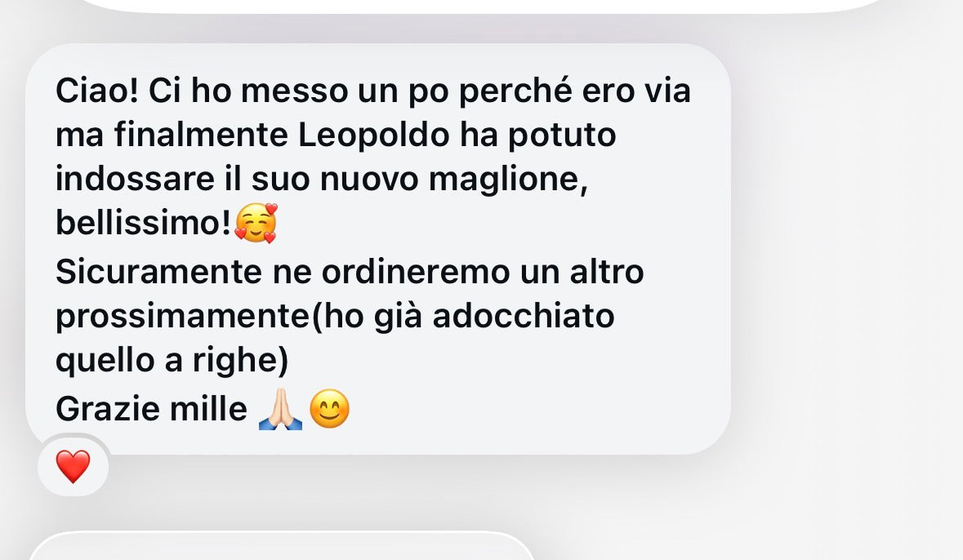Click the word "ordineremo" in the message
963x560 pixels.
416,271
